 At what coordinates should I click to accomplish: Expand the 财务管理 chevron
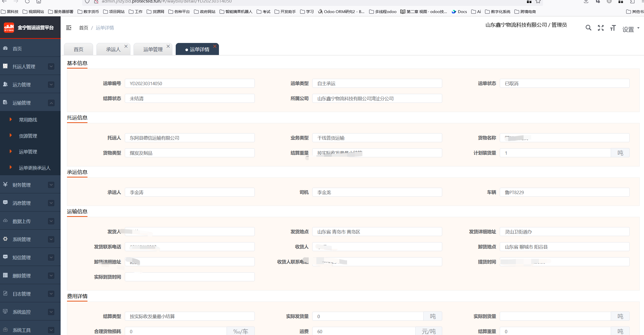click(x=51, y=185)
